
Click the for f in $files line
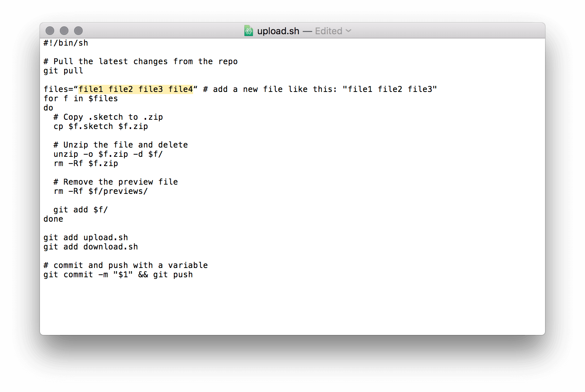81,98
